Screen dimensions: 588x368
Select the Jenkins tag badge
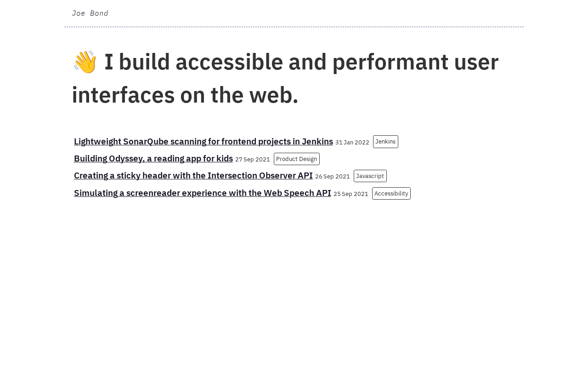click(385, 142)
